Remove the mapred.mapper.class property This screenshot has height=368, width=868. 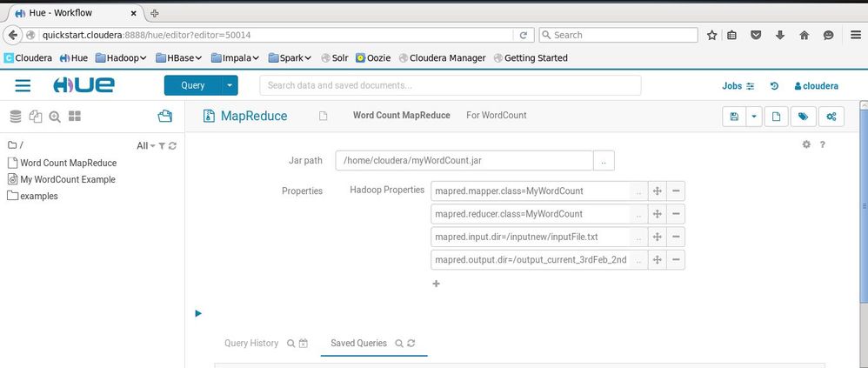point(676,191)
